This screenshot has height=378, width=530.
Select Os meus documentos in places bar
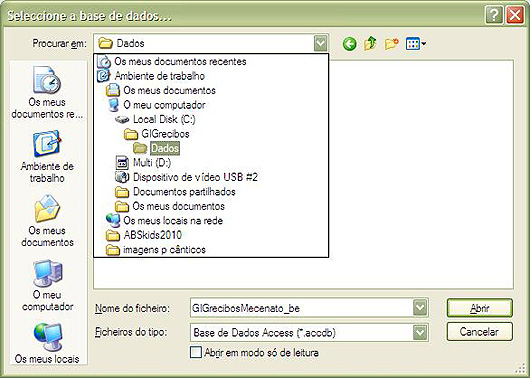tap(47, 220)
